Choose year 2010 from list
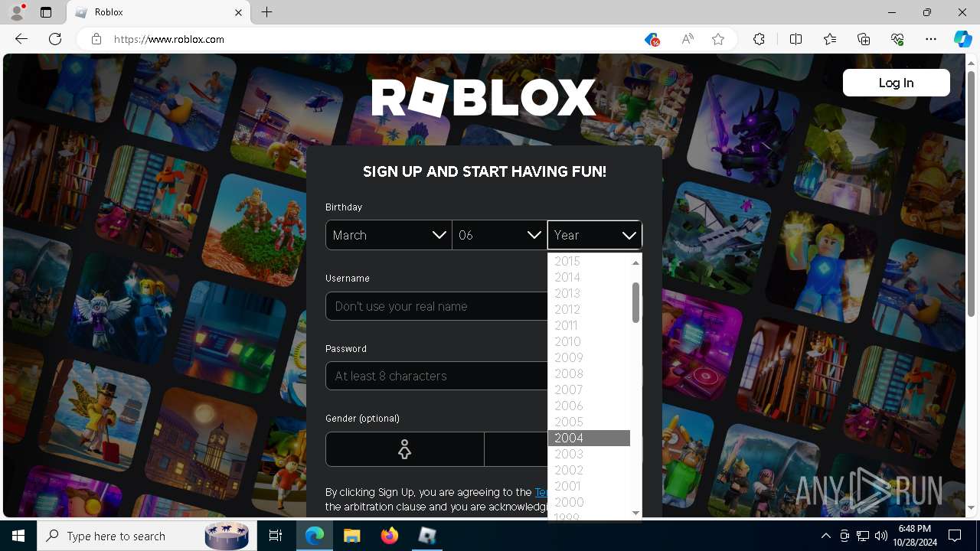Image resolution: width=980 pixels, height=551 pixels. point(589,341)
